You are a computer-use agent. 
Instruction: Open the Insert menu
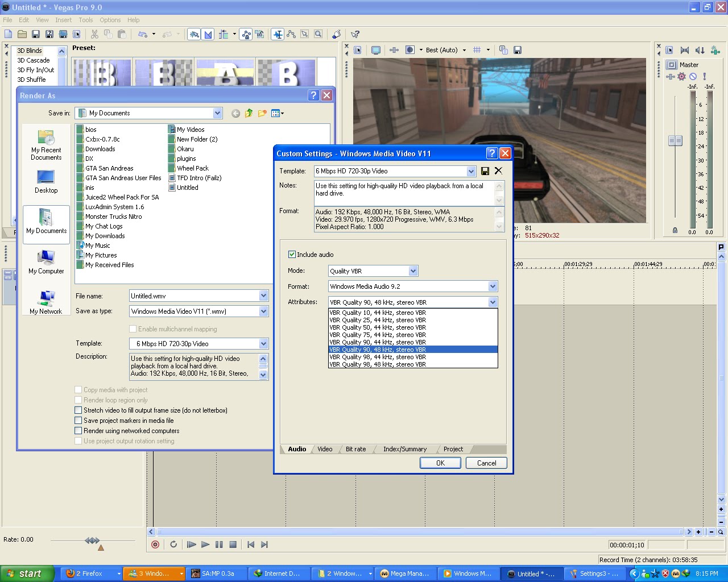point(64,20)
